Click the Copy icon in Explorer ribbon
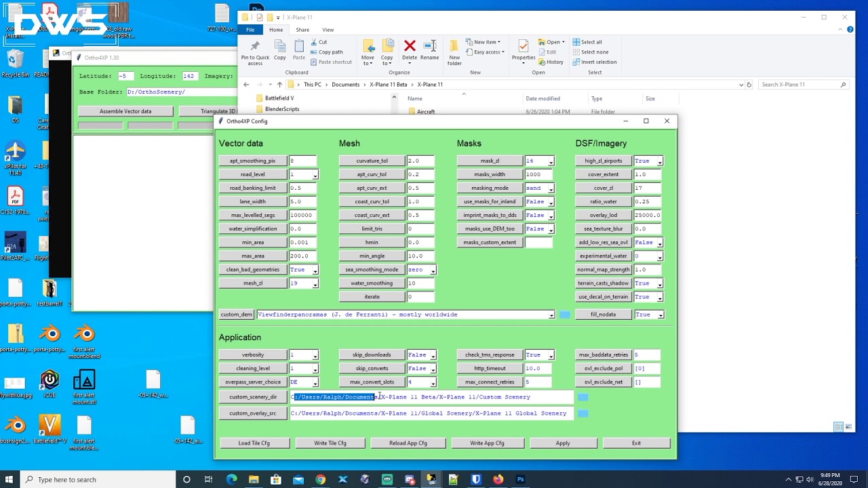This screenshot has height=488, width=868. pos(279,49)
